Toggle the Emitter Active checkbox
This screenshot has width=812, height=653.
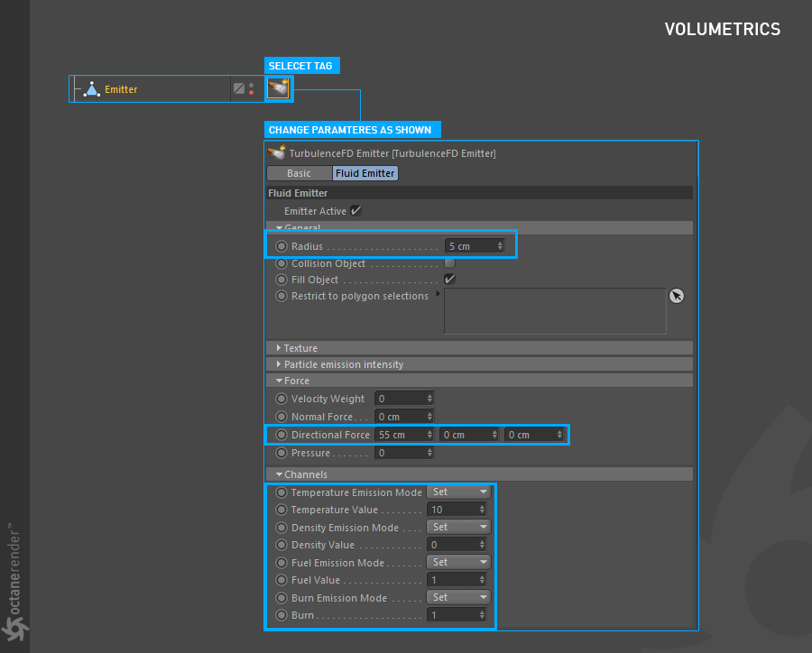(355, 210)
